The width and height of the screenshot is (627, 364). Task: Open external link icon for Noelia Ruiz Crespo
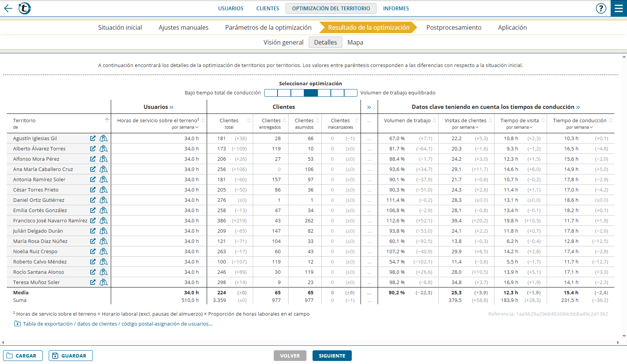click(93, 252)
